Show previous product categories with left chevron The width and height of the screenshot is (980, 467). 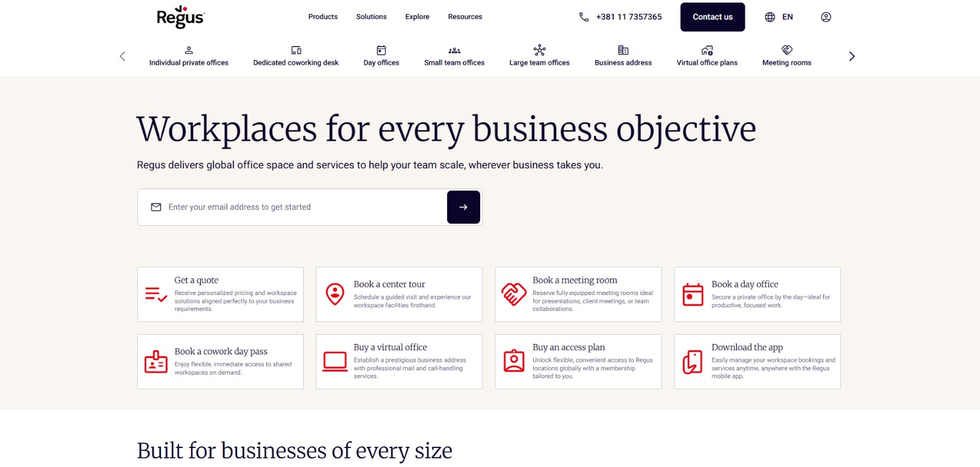(x=123, y=56)
